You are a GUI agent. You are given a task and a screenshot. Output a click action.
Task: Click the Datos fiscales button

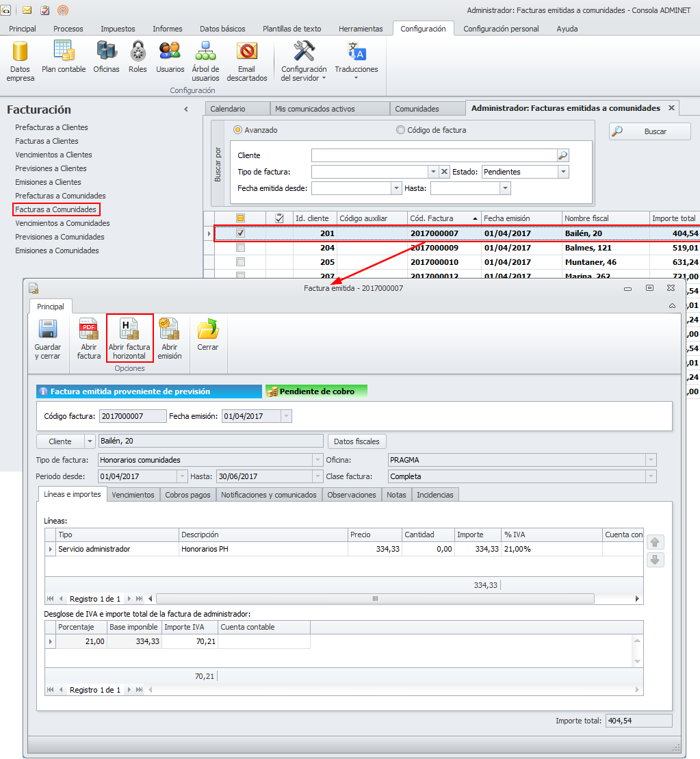pyautogui.click(x=357, y=441)
